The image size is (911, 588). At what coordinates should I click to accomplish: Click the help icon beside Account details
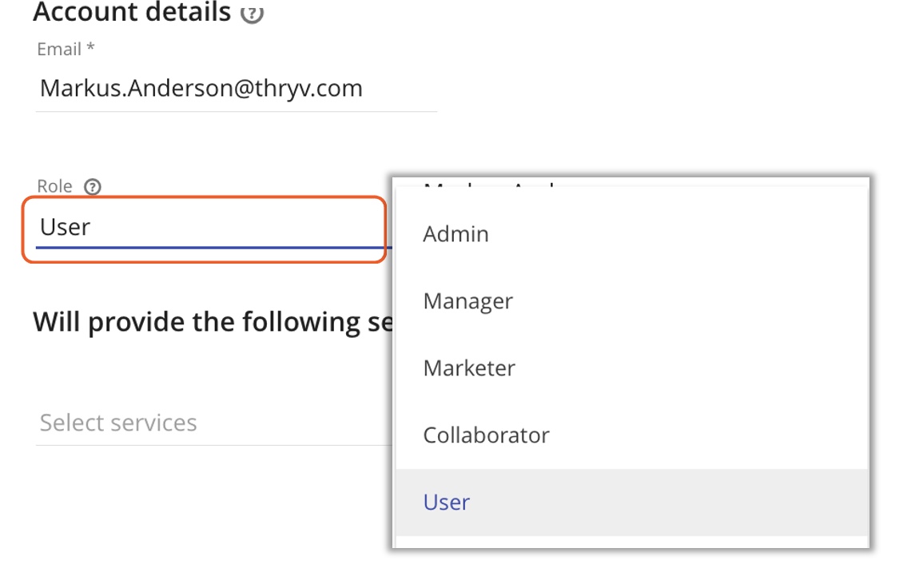(x=252, y=14)
